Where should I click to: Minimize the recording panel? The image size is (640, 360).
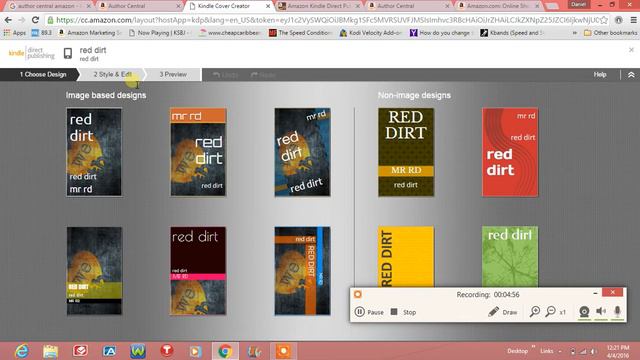point(595,293)
